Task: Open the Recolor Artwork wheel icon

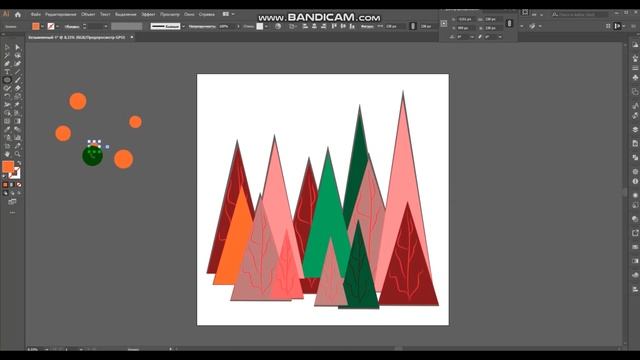Action: pos(278,26)
